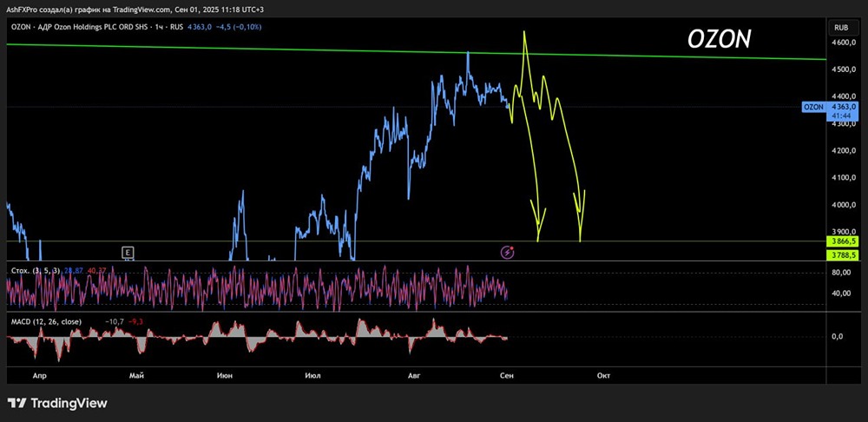Image resolution: width=868 pixels, height=422 pixels.
Task: Click the 3866,5 horizontal line price label
Action: [842, 241]
